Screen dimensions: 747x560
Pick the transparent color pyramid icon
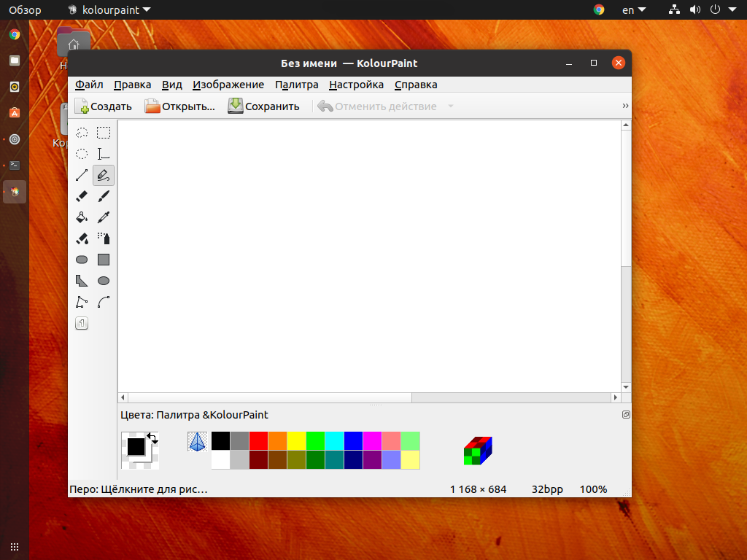(x=197, y=441)
